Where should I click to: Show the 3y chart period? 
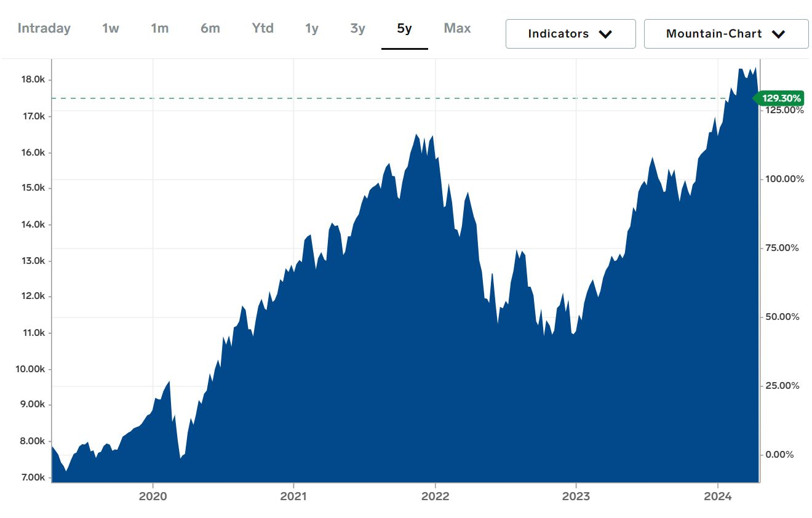[357, 28]
